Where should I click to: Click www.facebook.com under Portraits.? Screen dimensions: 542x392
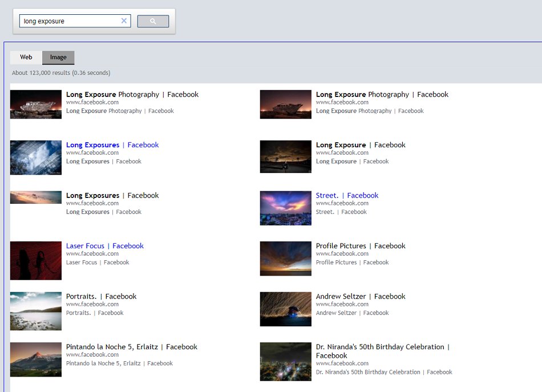[x=92, y=304]
